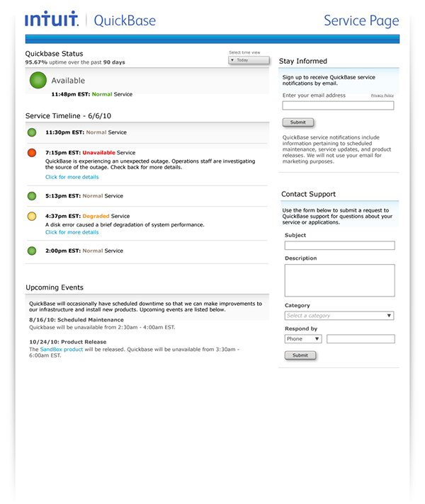425x504 pixels.
Task: Click the Intuit logo
Action: (x=52, y=19)
